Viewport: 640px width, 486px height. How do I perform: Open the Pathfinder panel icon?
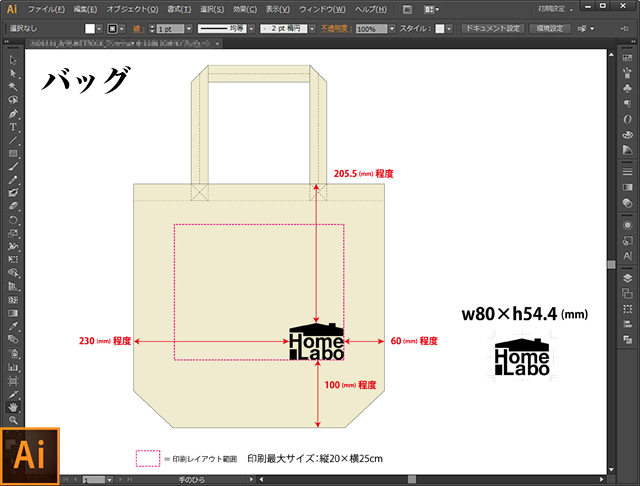tap(627, 339)
